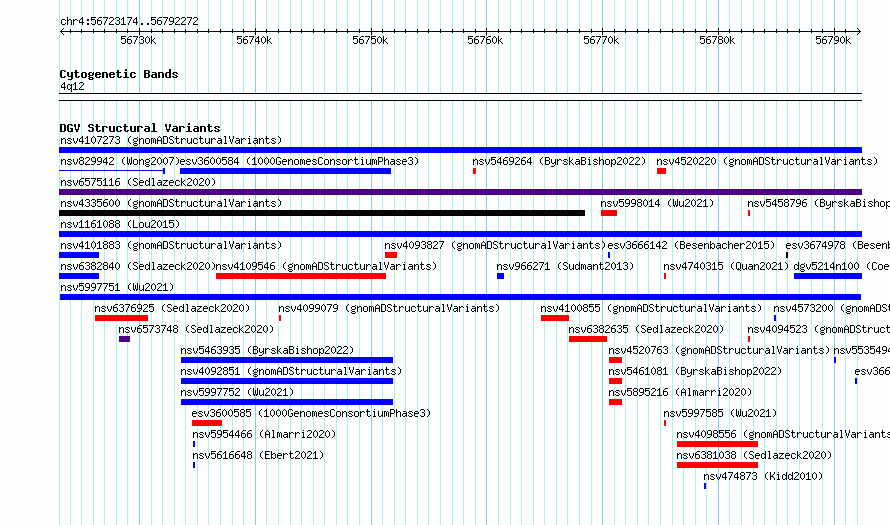Click blue bar under nsv4092851
Image resolution: width=890 pixels, height=525 pixels.
tap(287, 381)
